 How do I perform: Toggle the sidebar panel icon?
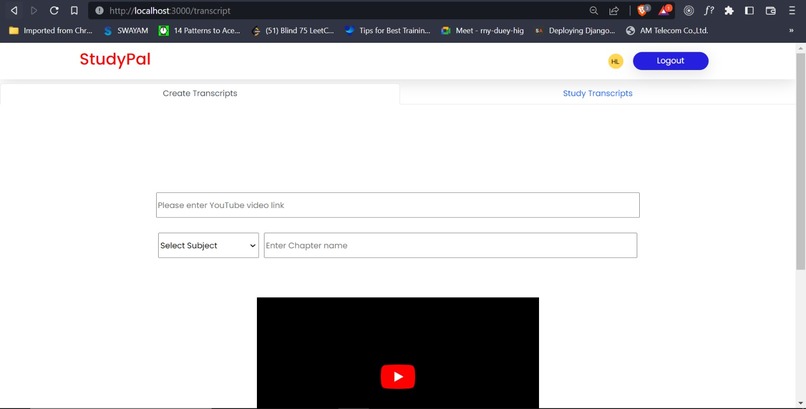[x=749, y=10]
